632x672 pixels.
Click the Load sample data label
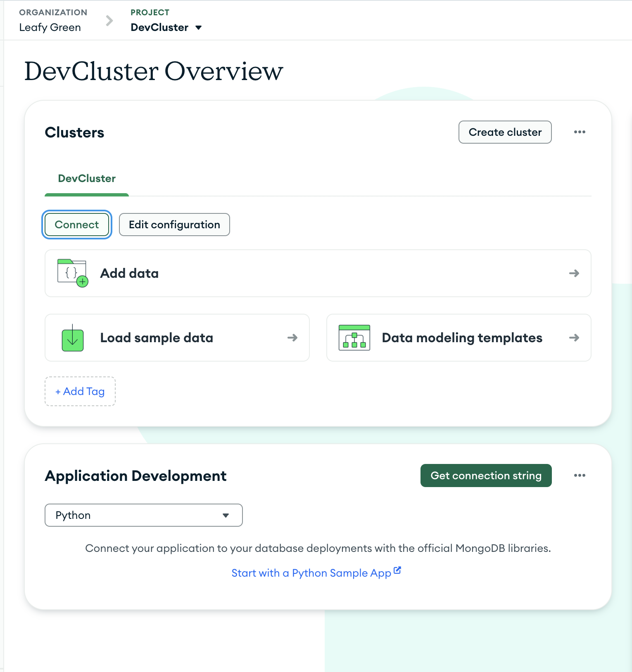tap(157, 338)
